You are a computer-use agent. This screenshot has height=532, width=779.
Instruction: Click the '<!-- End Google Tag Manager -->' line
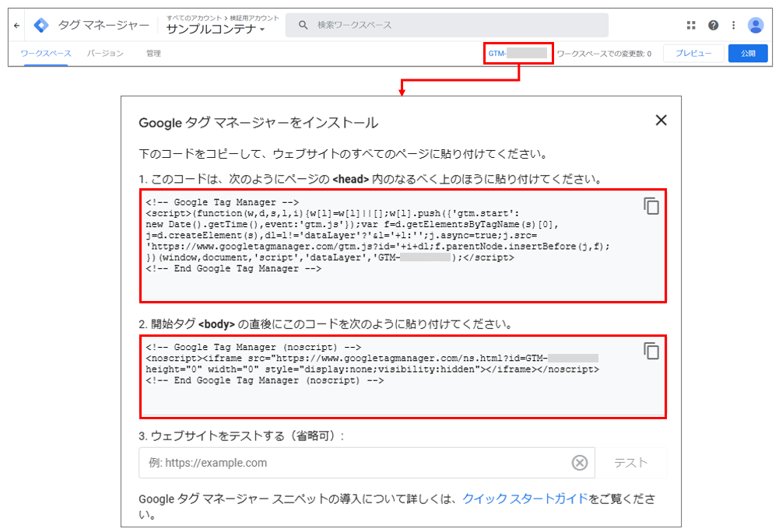click(x=233, y=269)
